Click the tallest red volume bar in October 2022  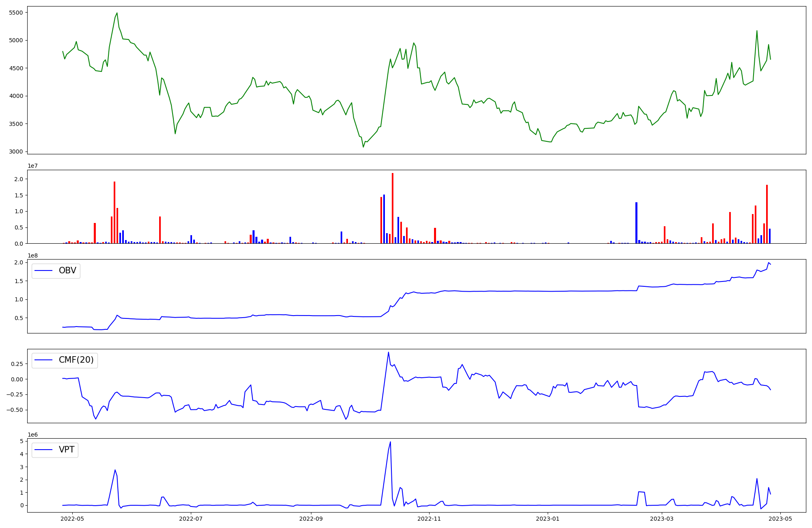tap(393, 208)
